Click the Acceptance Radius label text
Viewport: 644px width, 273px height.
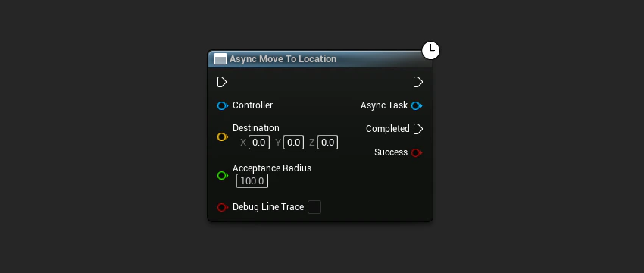point(272,168)
